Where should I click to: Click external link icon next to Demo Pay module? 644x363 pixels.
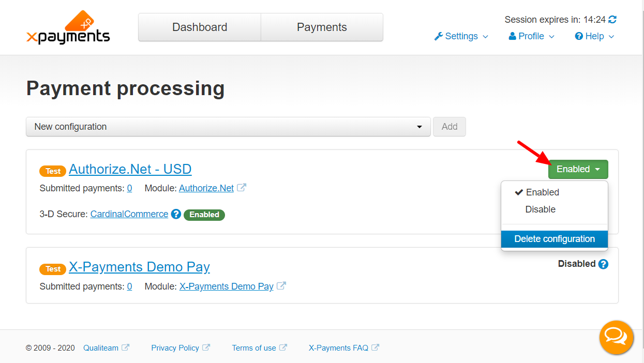(281, 285)
